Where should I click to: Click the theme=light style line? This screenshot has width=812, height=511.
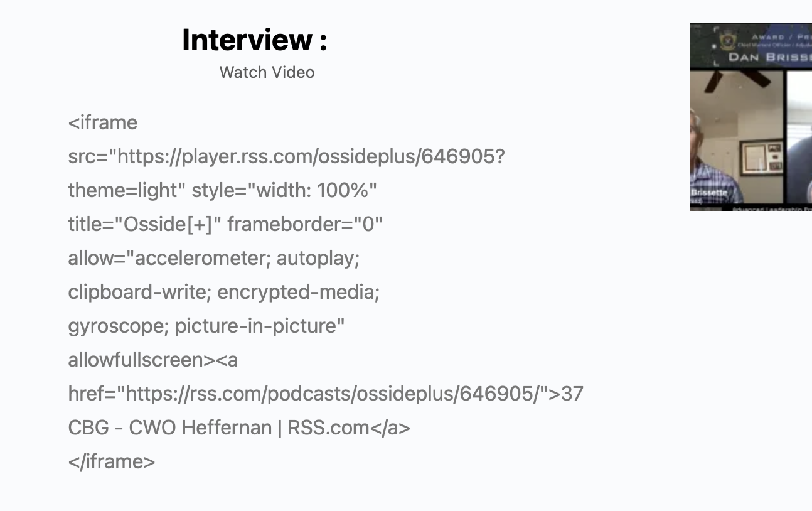[x=223, y=190]
